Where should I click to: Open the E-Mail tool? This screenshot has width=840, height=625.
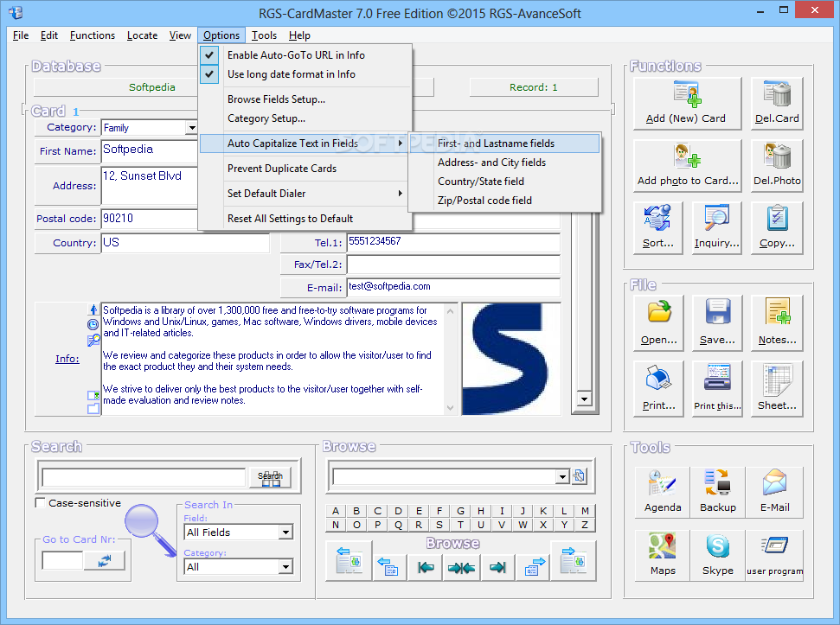pos(774,492)
